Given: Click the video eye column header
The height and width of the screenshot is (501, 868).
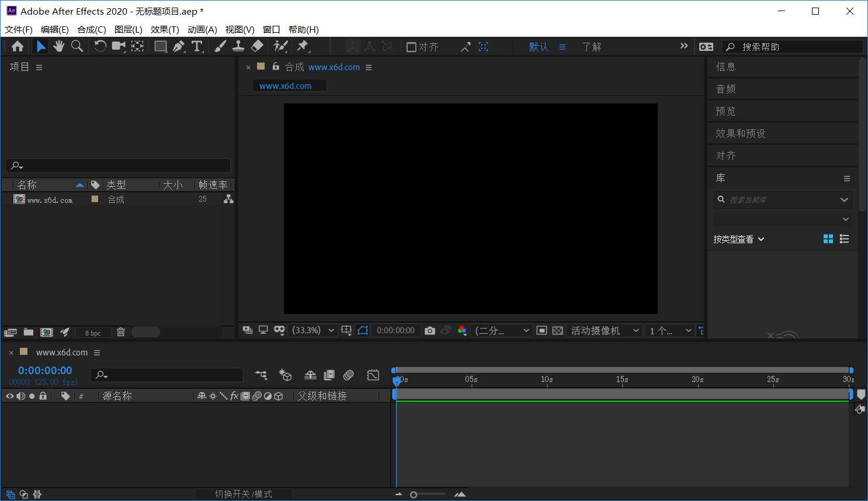Looking at the screenshot, I should tap(9, 396).
